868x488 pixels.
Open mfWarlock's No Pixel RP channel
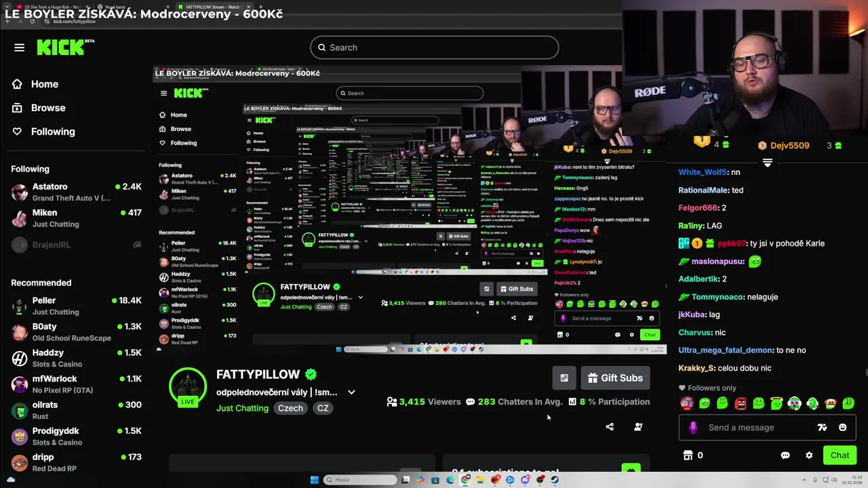76,384
